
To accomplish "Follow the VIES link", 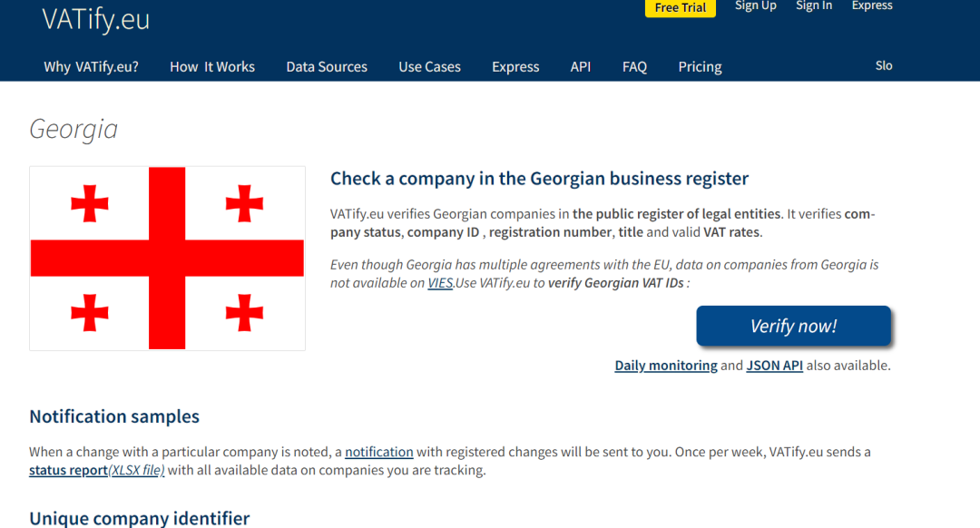I will (440, 283).
